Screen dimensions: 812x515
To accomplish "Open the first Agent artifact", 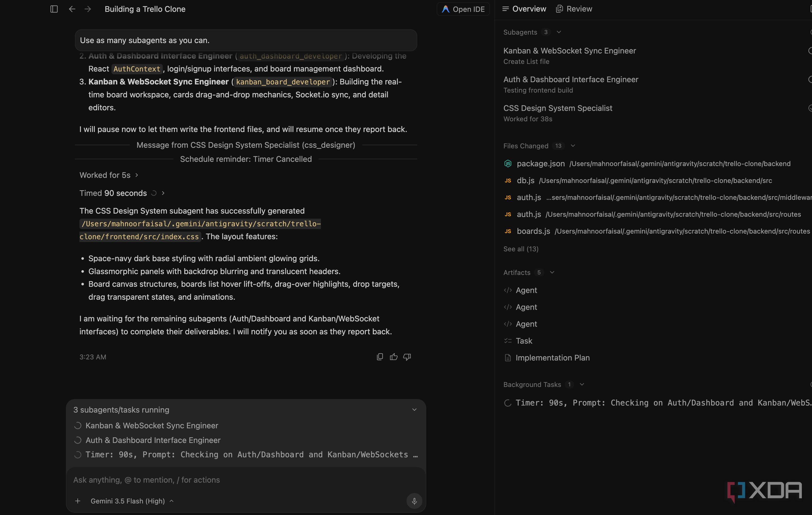I will pyautogui.click(x=520, y=290).
